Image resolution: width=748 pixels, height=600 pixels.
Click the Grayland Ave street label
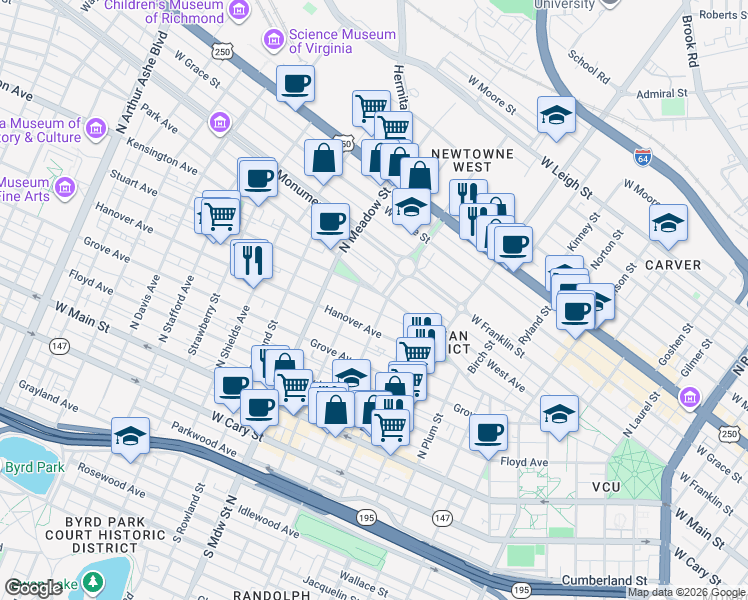coord(48,396)
